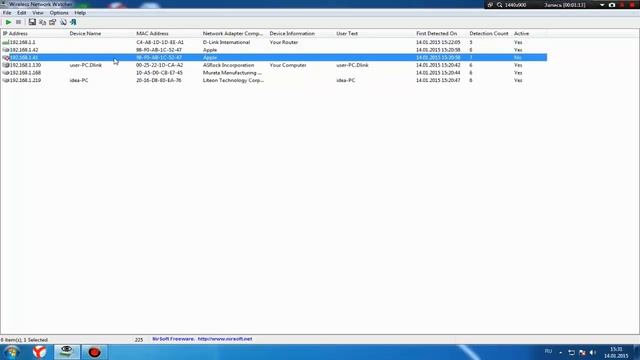Viewport: 640px width, 360px height.
Task: Open Yandex browser from the taskbar
Action: [40, 352]
